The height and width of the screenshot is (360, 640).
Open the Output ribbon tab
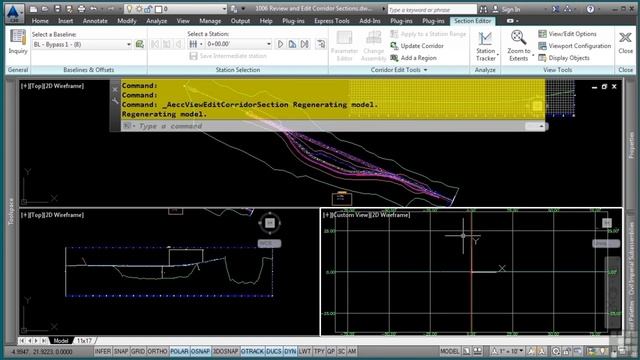click(240, 21)
